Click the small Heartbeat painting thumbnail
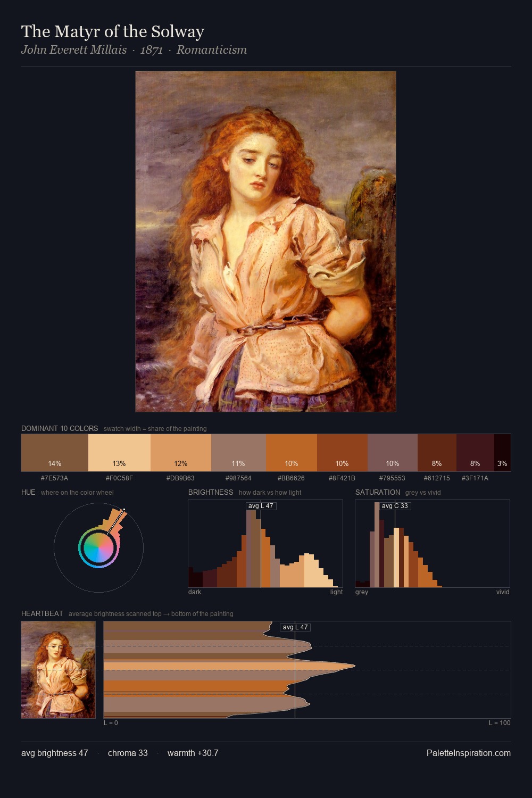 pyautogui.click(x=58, y=670)
